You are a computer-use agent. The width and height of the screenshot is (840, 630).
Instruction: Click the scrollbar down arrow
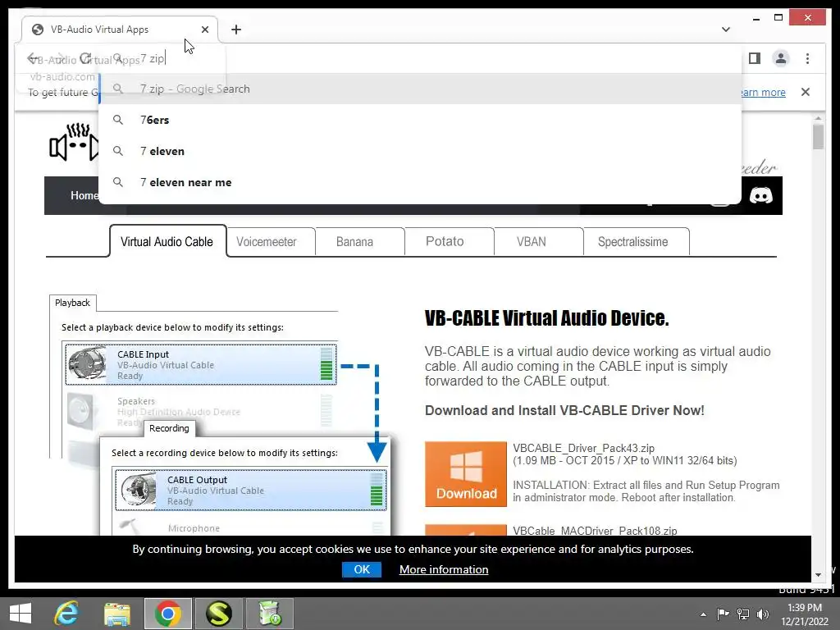point(818,575)
